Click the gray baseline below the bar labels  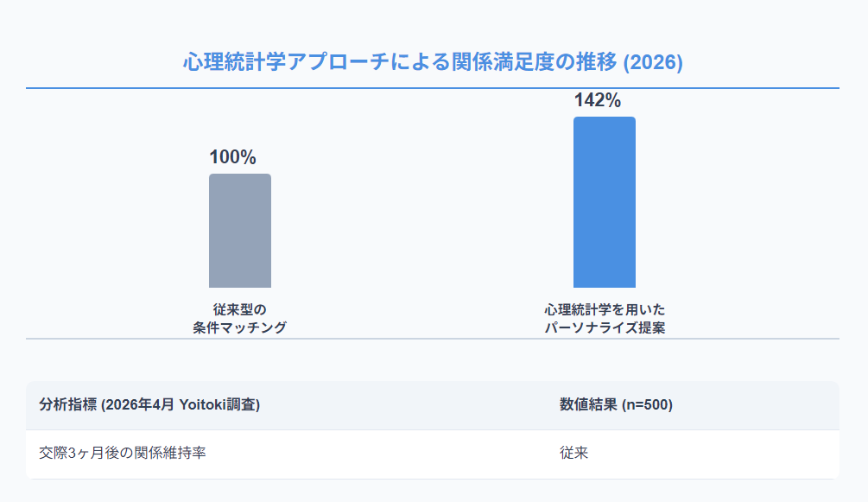tap(433, 339)
